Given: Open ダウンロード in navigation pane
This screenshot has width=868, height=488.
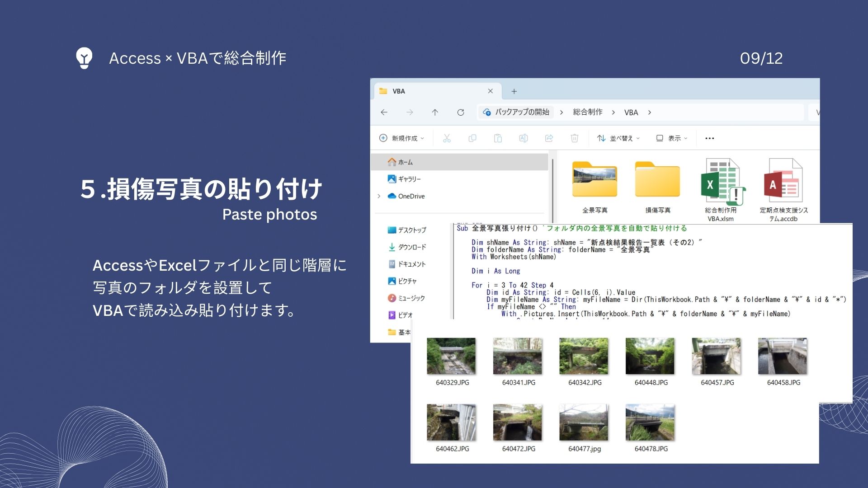Looking at the screenshot, I should pos(407,247).
